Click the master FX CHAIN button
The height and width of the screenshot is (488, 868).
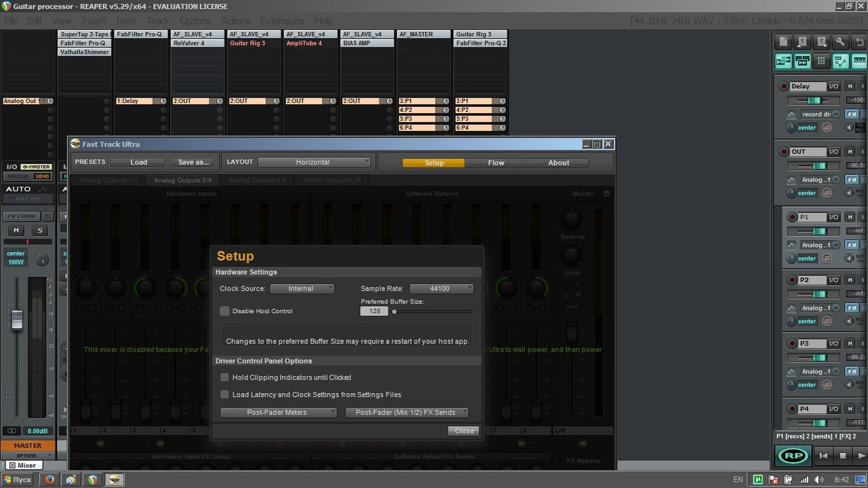[22, 216]
